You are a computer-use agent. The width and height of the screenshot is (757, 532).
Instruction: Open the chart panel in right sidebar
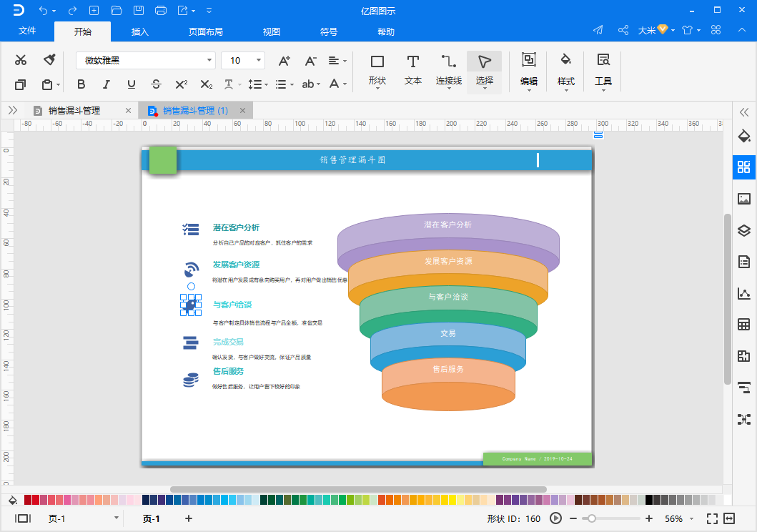point(744,293)
